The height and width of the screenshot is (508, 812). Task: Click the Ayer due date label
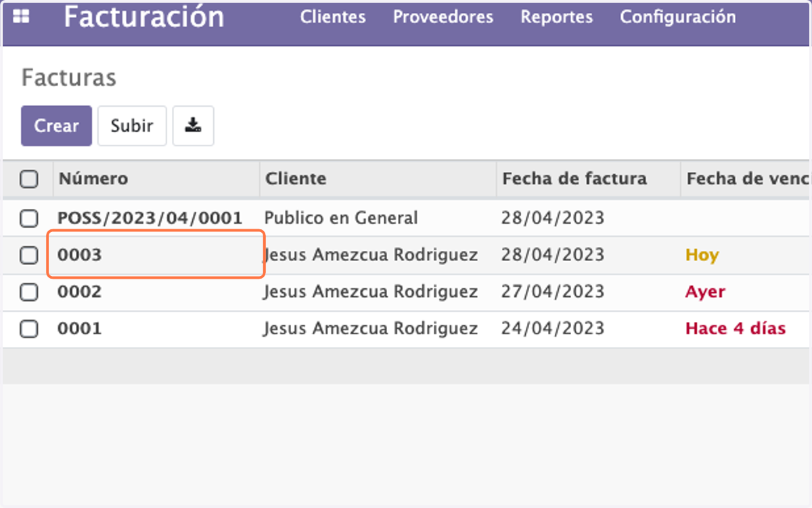pos(705,292)
